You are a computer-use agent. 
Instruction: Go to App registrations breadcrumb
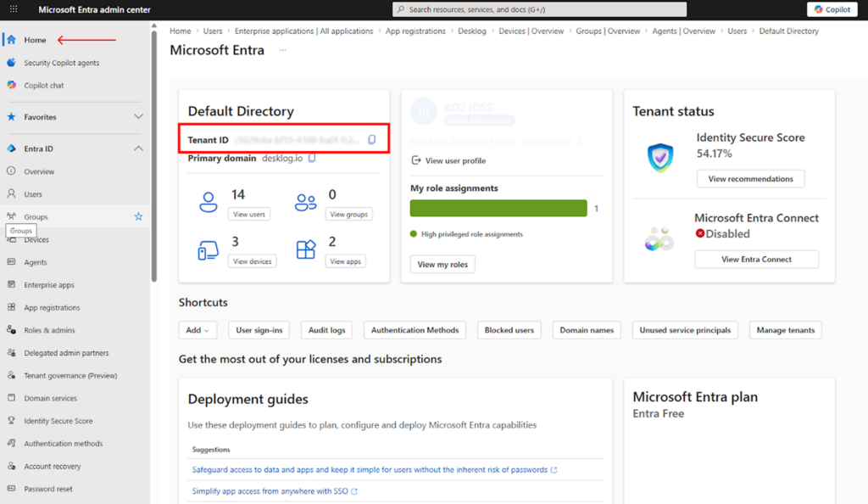click(415, 31)
